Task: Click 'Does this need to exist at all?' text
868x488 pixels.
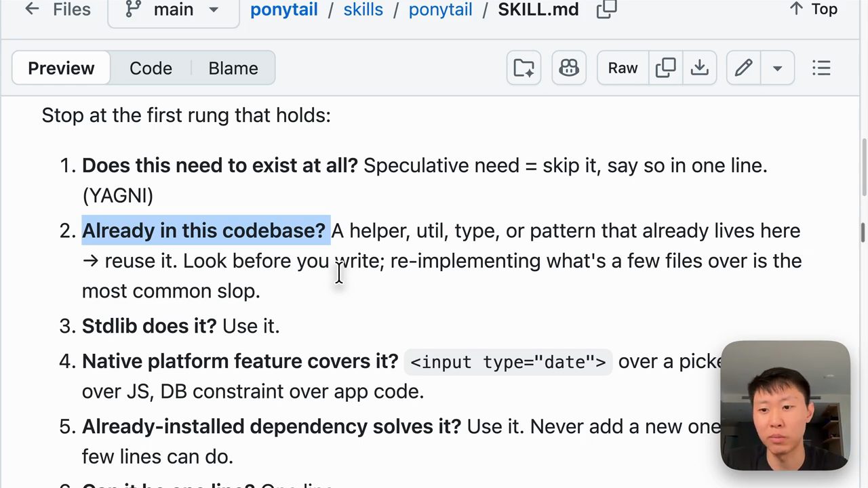Action: click(220, 165)
